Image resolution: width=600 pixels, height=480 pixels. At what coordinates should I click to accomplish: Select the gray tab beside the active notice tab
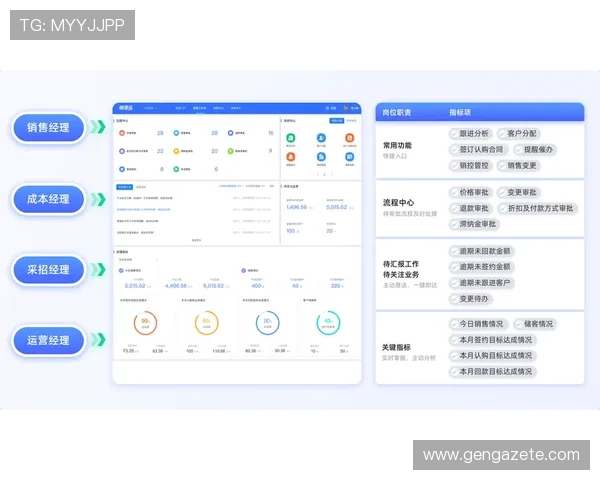141,187
